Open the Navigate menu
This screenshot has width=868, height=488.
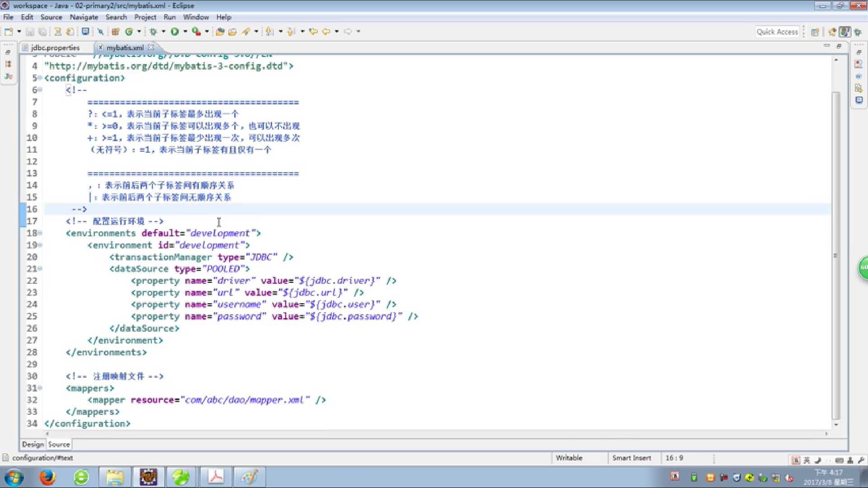coord(84,17)
